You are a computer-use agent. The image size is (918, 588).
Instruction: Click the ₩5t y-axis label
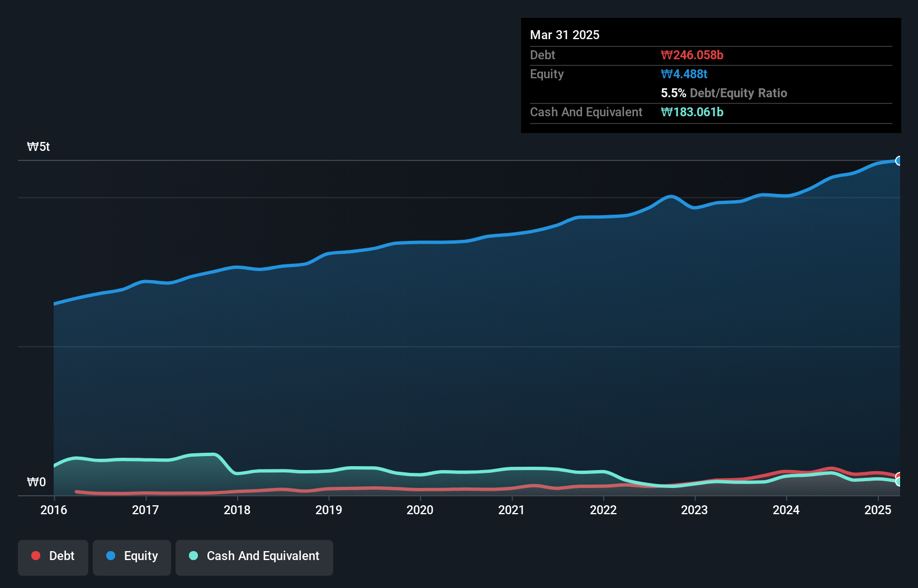[x=39, y=146]
